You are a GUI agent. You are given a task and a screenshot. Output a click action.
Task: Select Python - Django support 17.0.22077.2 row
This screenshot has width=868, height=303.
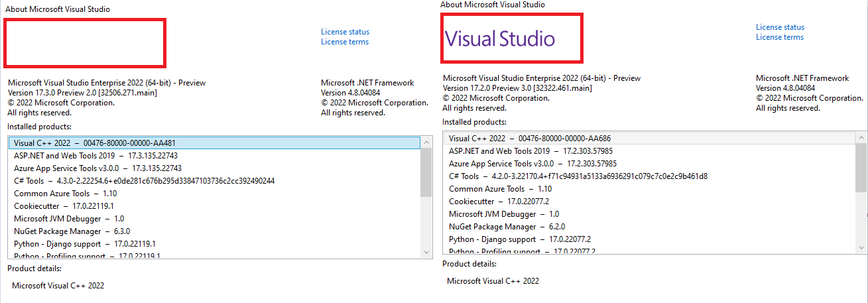pos(649,239)
